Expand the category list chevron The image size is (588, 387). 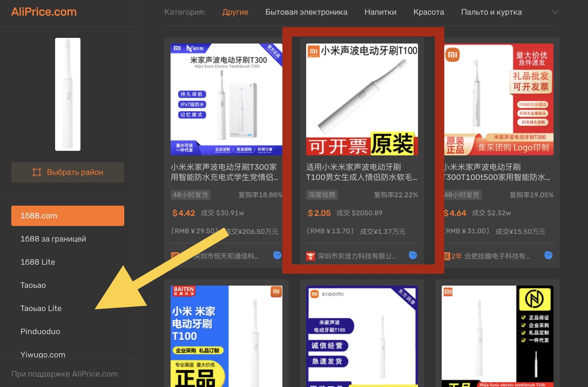555,12
